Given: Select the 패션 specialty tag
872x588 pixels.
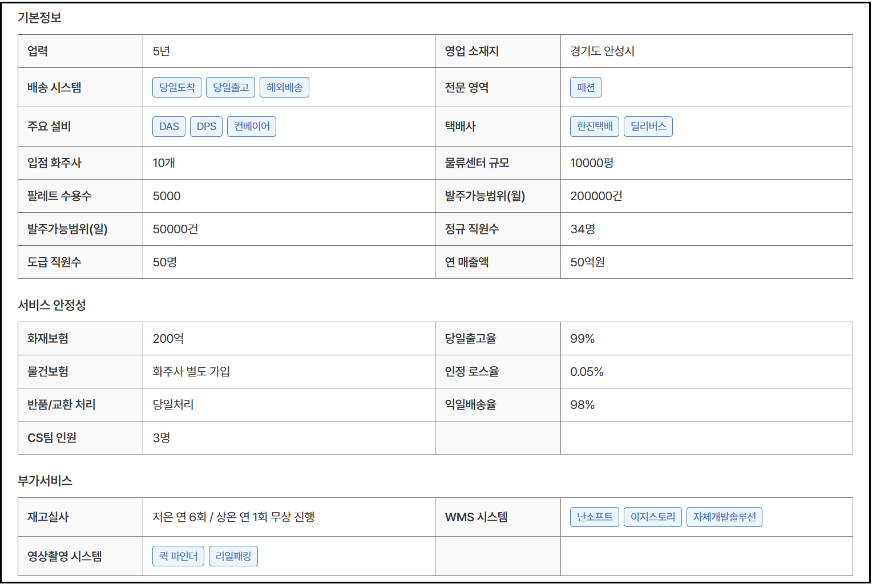Looking at the screenshot, I should point(586,87).
